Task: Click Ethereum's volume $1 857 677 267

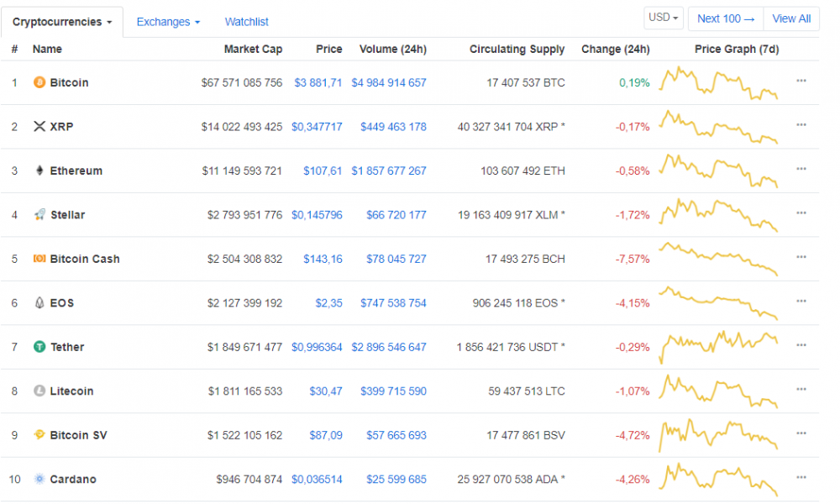Action: click(x=389, y=171)
